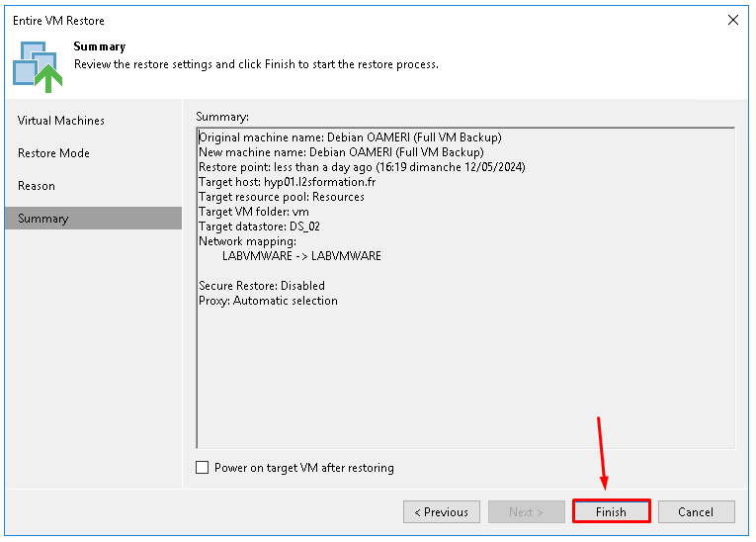This screenshot has height=542, width=756.
Task: Click the 'Restore point' summary line
Action: [x=362, y=167]
